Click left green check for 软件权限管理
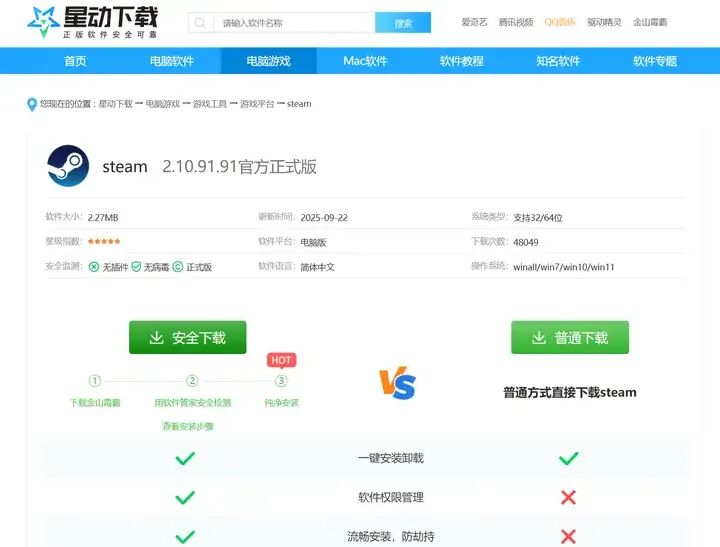 point(185,497)
